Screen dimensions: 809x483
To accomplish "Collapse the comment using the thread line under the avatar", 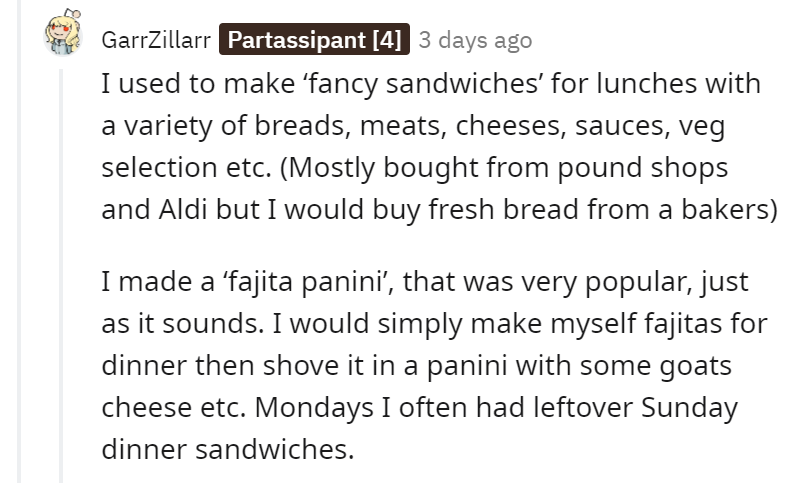I will (x=61, y=276).
